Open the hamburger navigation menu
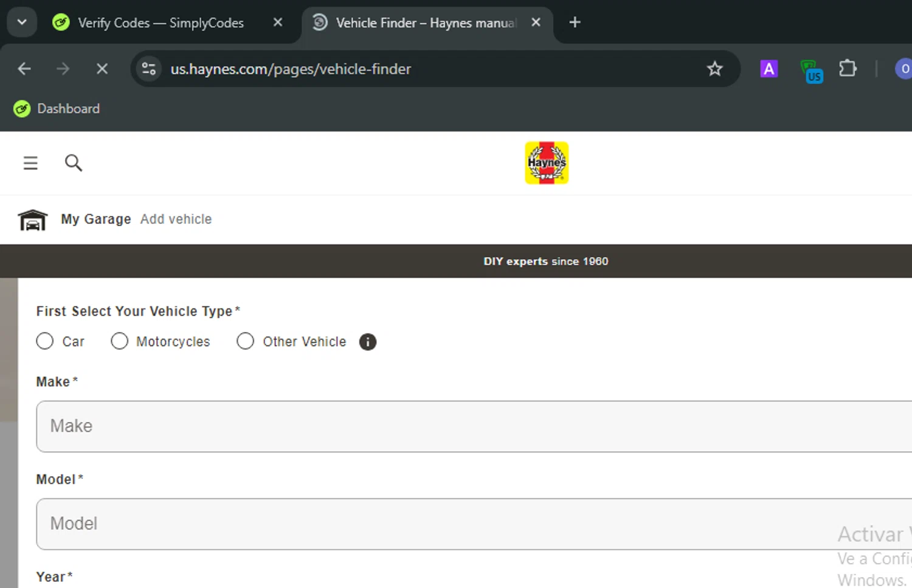This screenshot has width=912, height=588. [x=30, y=163]
